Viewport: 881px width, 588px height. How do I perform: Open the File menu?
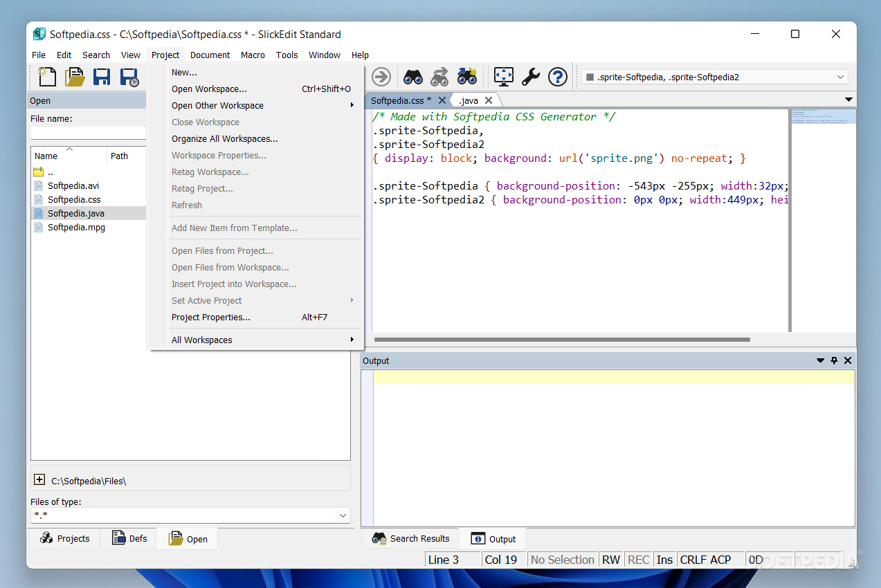[39, 55]
